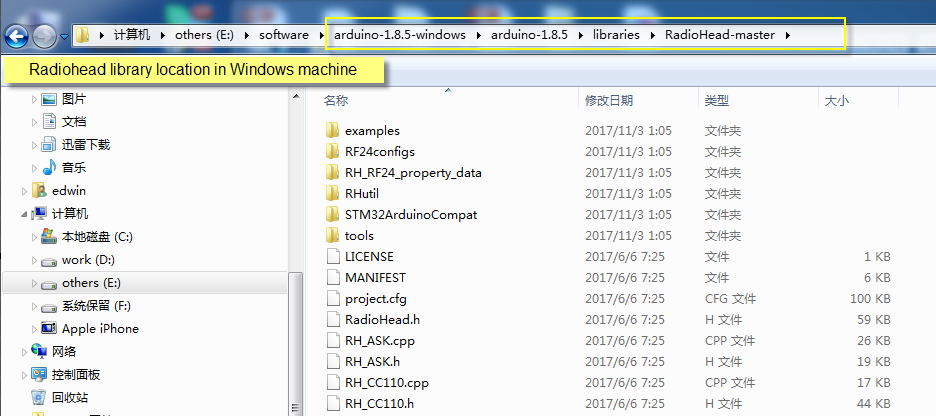Image resolution: width=936 pixels, height=416 pixels.
Task: Expand the 本地磁盘 (C:) drive node
Action: pyautogui.click(x=34, y=237)
